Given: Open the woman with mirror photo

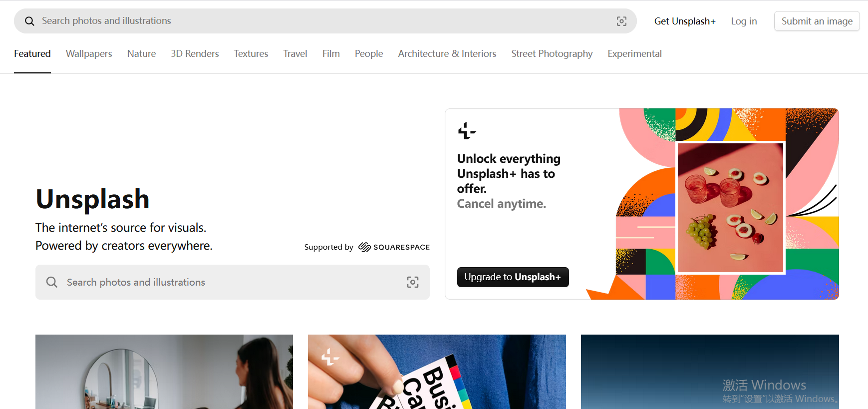Looking at the screenshot, I should 164,372.
